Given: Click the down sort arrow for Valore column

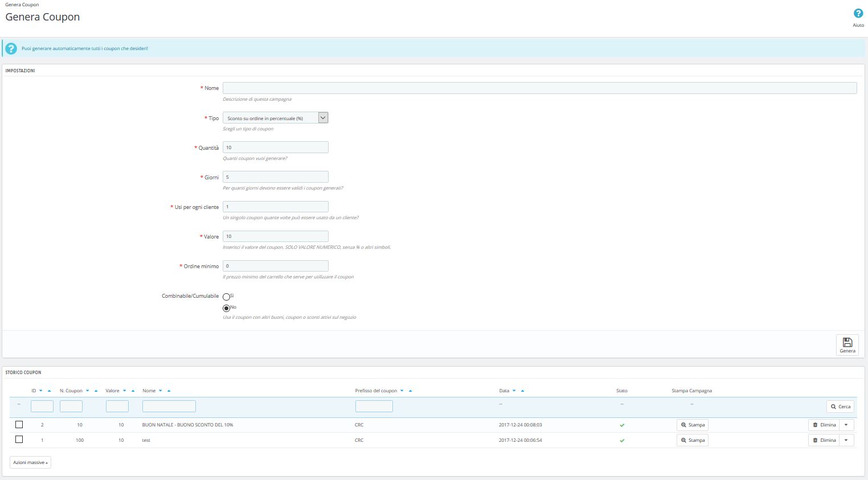Looking at the screenshot, I should [x=125, y=391].
